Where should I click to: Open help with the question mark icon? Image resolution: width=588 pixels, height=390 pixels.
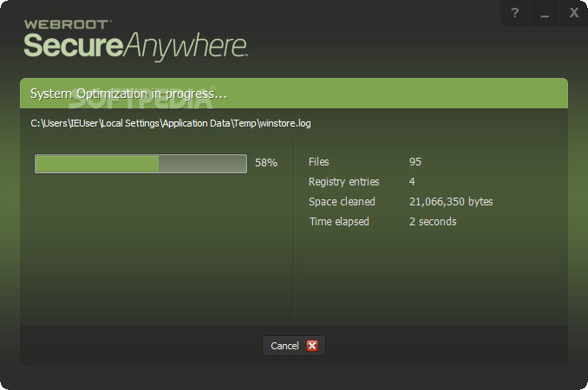pyautogui.click(x=515, y=13)
